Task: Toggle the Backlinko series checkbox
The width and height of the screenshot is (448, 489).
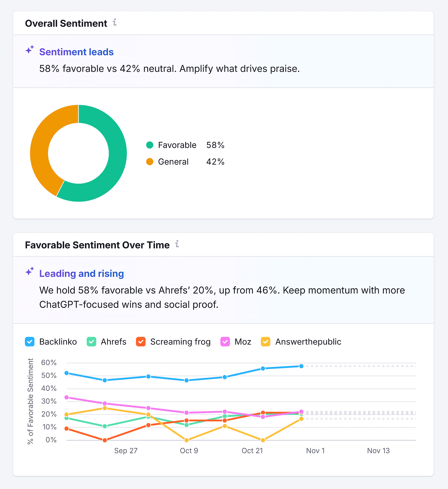Action: point(29,342)
